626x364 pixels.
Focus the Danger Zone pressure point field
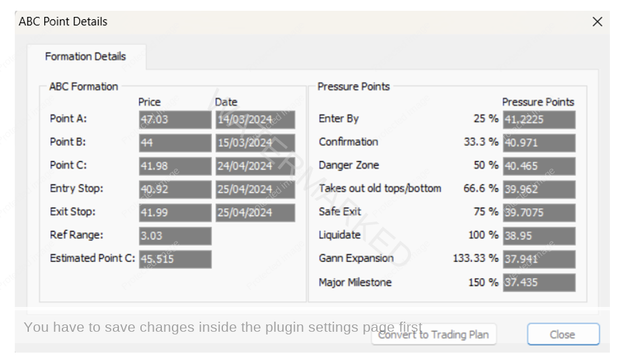(x=539, y=166)
